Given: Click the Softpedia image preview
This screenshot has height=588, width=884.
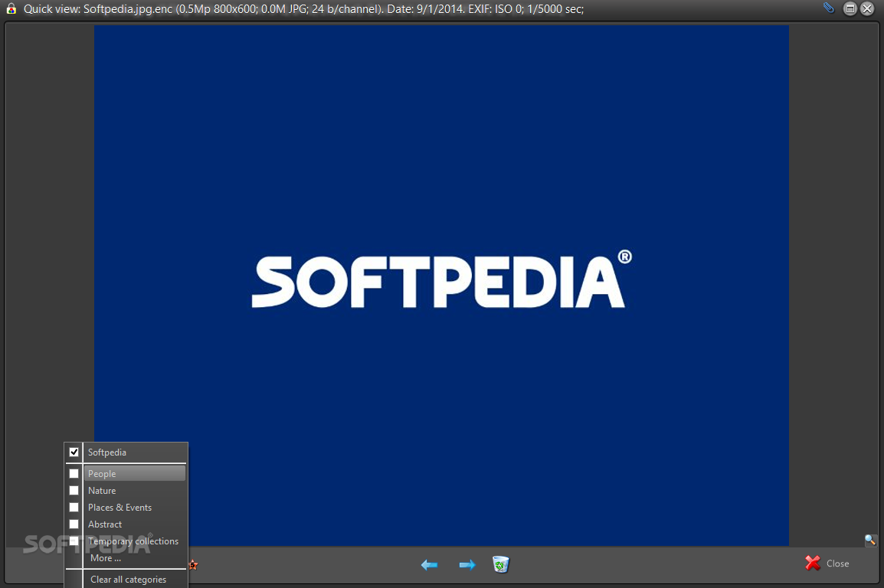Looking at the screenshot, I should pyautogui.click(x=441, y=285).
